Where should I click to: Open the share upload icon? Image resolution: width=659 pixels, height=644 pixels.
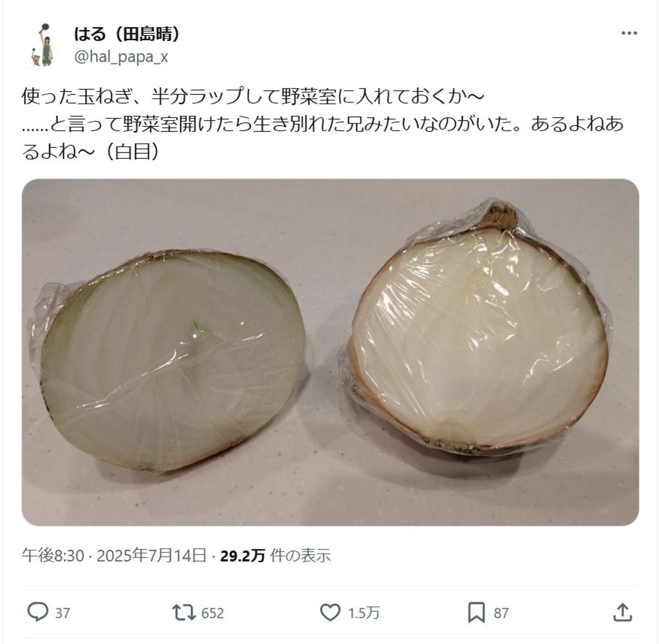[623, 612]
